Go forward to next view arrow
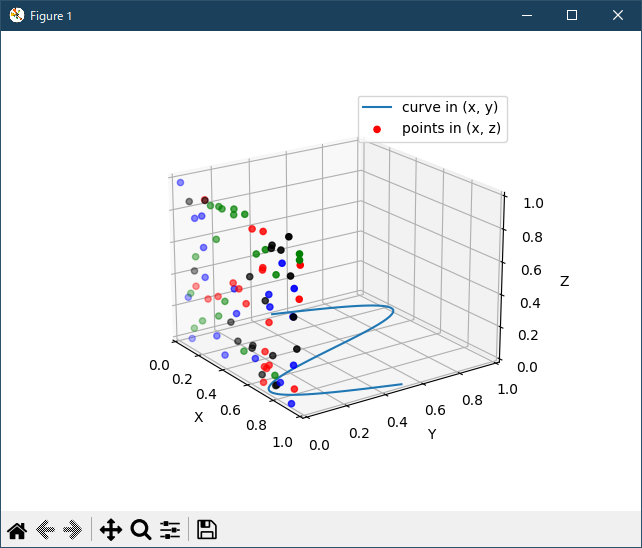Viewport: 642px width, 548px height. pyautogui.click(x=73, y=530)
